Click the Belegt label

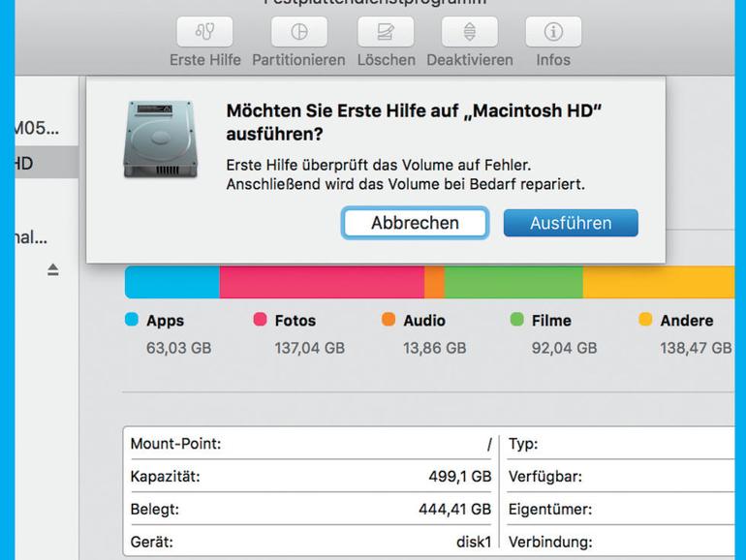(155, 510)
